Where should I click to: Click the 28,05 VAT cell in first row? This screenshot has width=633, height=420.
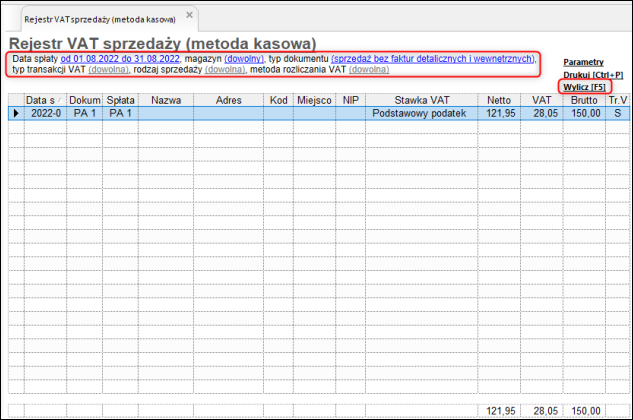[542, 113]
